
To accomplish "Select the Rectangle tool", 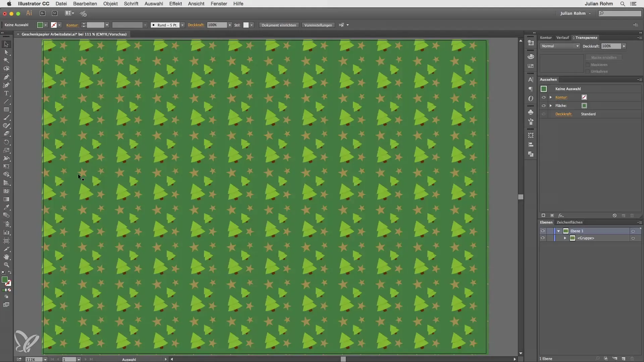I will 6,110.
